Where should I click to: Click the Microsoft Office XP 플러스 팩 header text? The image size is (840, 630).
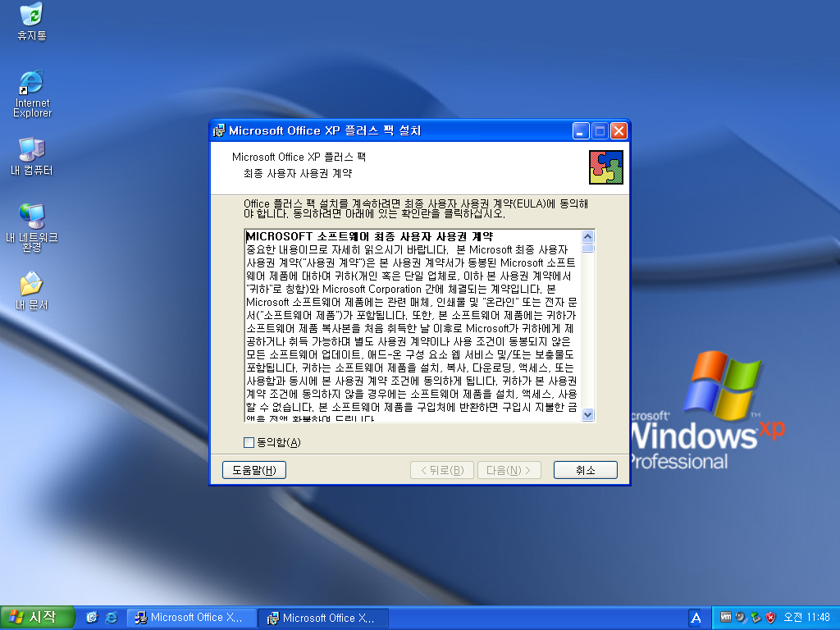click(299, 157)
